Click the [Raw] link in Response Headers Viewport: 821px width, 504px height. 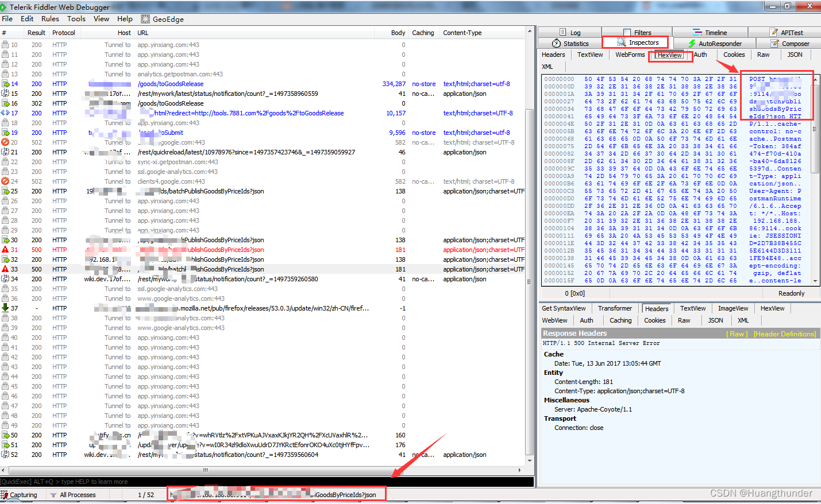[x=737, y=334]
